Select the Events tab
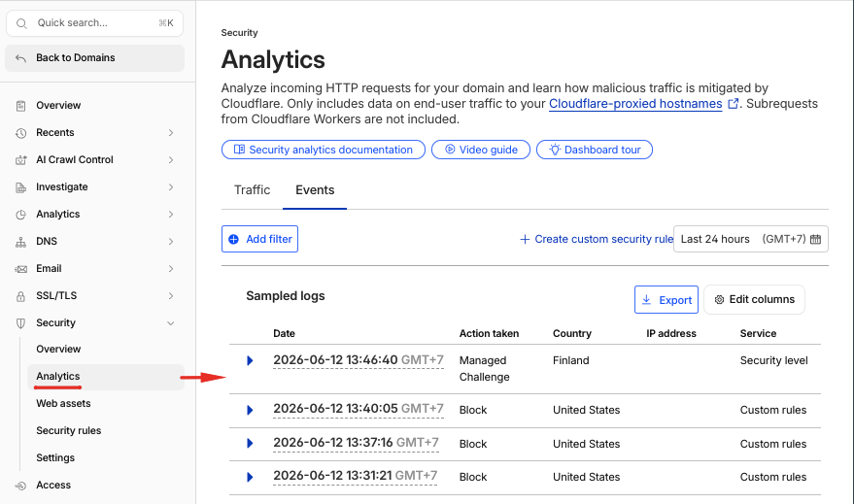This screenshot has height=504, width=854. click(315, 190)
